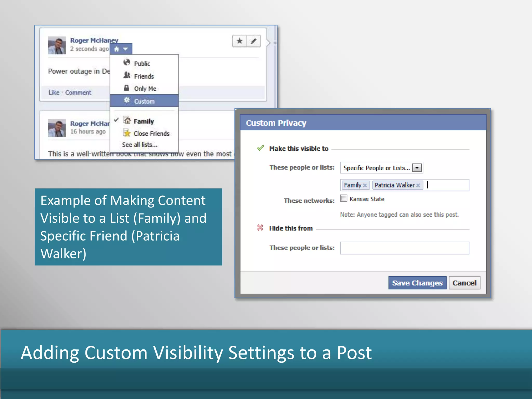The image size is (532, 399).
Task: Choose Friends in the privacy menu
Action: click(x=144, y=76)
